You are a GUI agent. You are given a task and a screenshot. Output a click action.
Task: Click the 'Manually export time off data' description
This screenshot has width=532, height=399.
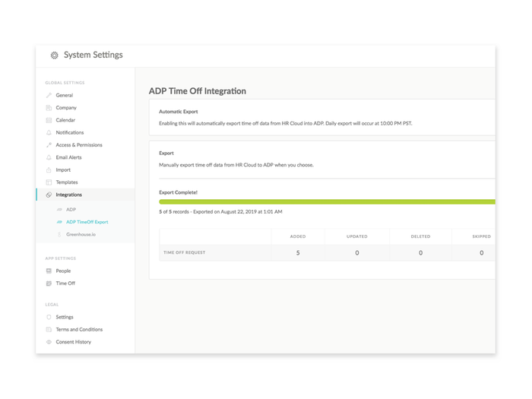point(236,165)
